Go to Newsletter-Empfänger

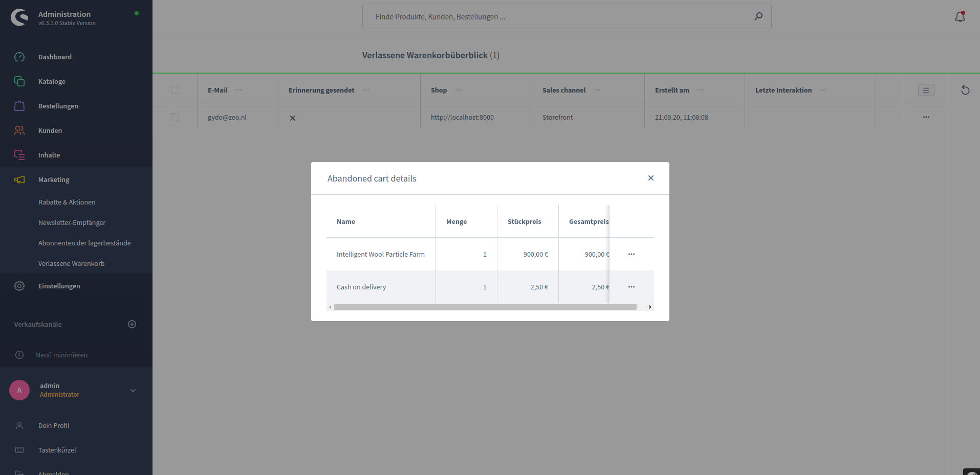(x=72, y=222)
